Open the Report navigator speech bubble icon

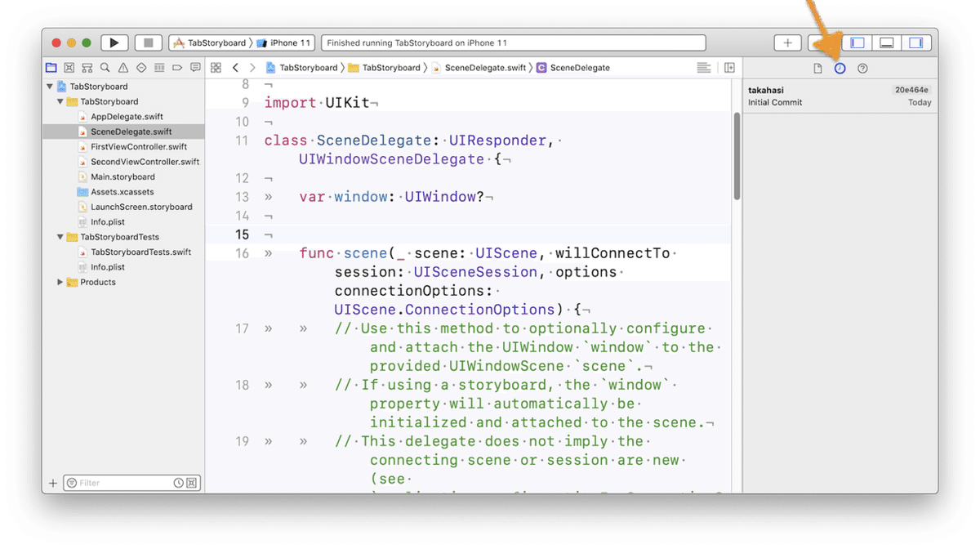(195, 68)
